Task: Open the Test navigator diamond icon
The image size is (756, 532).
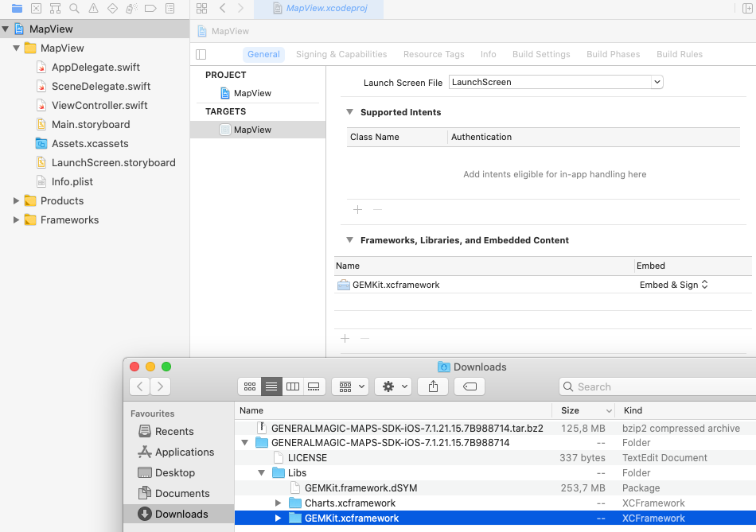Action: pyautogui.click(x=112, y=8)
